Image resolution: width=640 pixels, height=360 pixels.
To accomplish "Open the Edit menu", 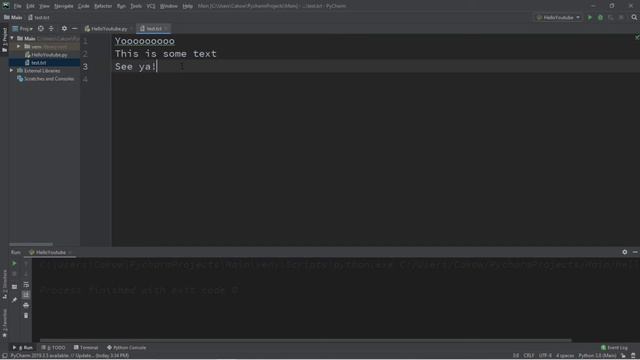I will pos(31,6).
